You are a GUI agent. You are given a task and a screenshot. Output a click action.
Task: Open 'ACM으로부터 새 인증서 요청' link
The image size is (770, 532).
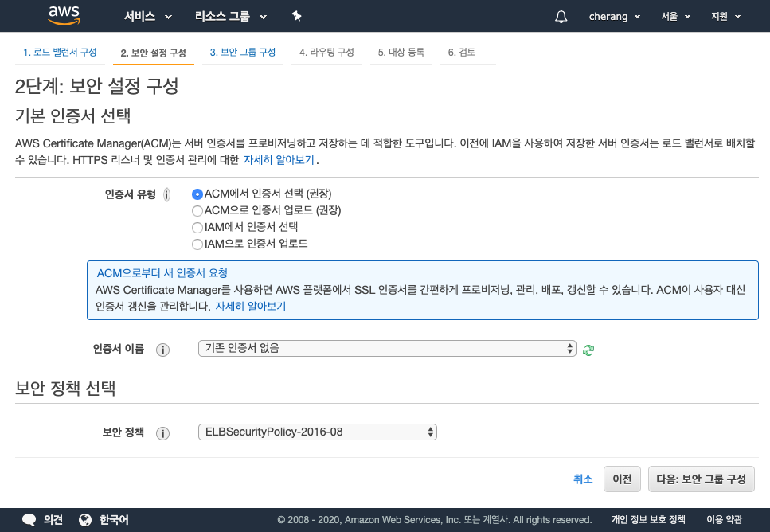pyautogui.click(x=162, y=273)
